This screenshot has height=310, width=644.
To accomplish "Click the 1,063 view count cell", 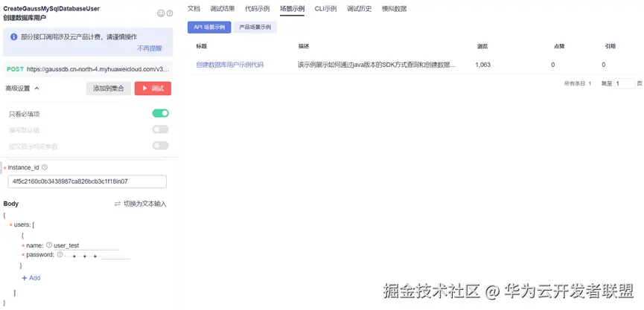I will [x=482, y=65].
